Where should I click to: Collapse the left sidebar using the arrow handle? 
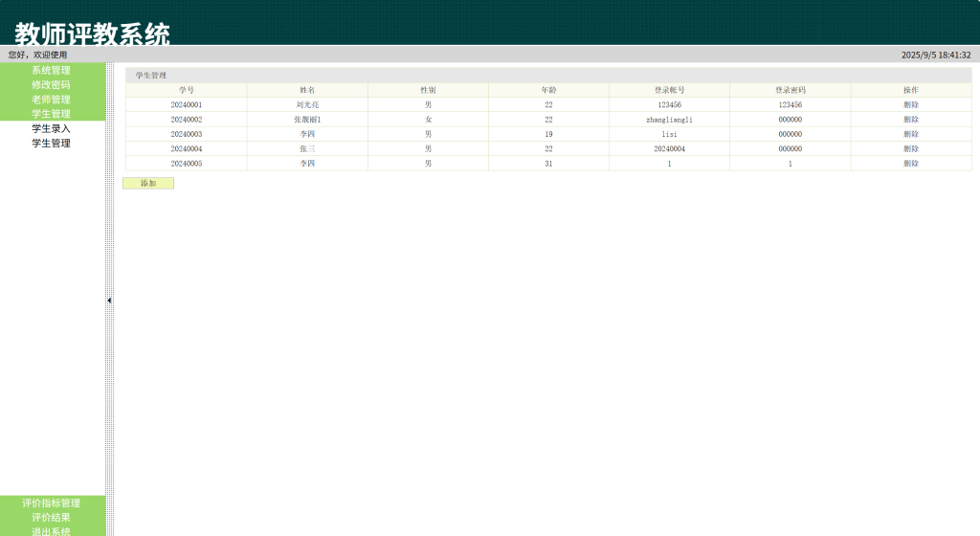click(109, 301)
